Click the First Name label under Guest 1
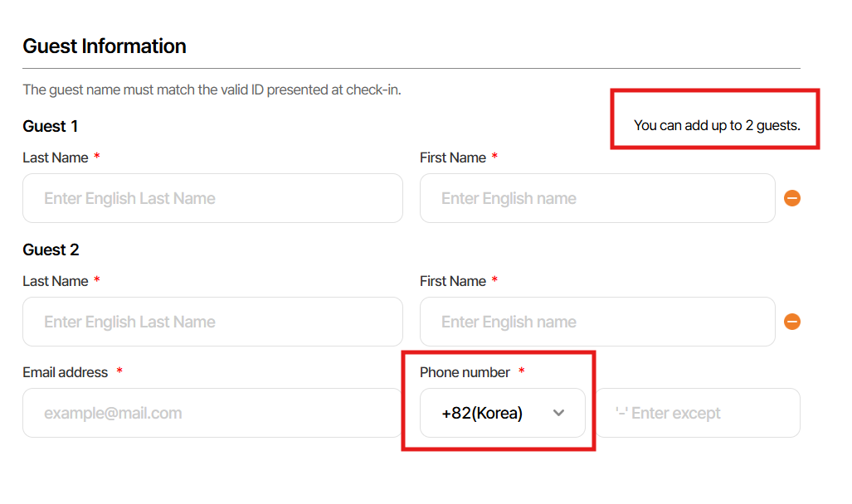The height and width of the screenshot is (504, 852). [453, 157]
